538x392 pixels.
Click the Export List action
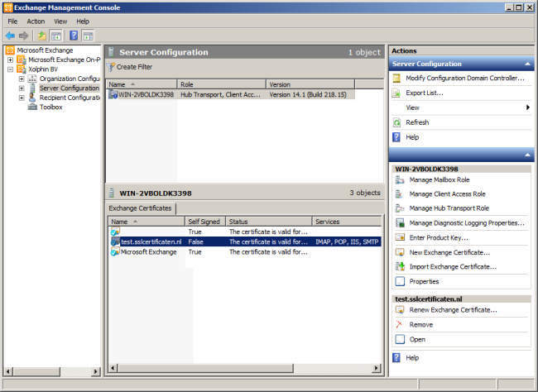(x=425, y=93)
